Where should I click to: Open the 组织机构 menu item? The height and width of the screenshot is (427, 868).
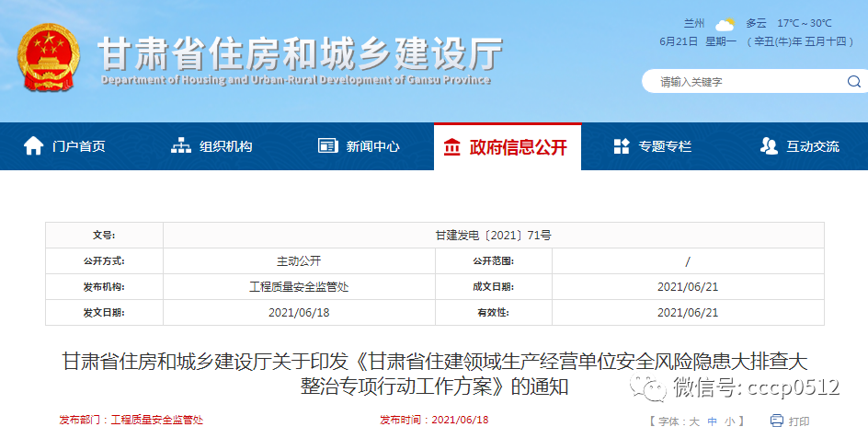click(226, 146)
